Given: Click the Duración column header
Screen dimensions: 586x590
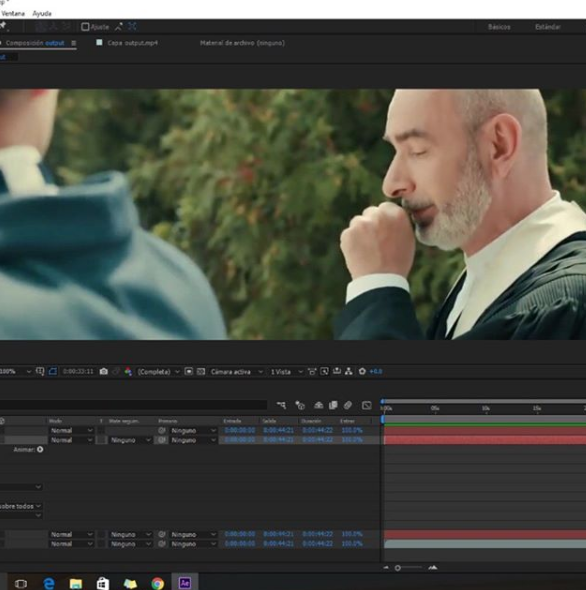Looking at the screenshot, I should tap(311, 421).
